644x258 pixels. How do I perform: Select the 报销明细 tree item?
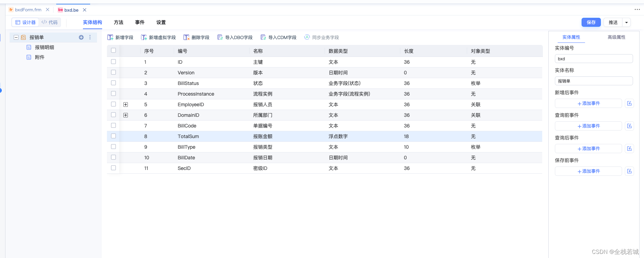45,47
